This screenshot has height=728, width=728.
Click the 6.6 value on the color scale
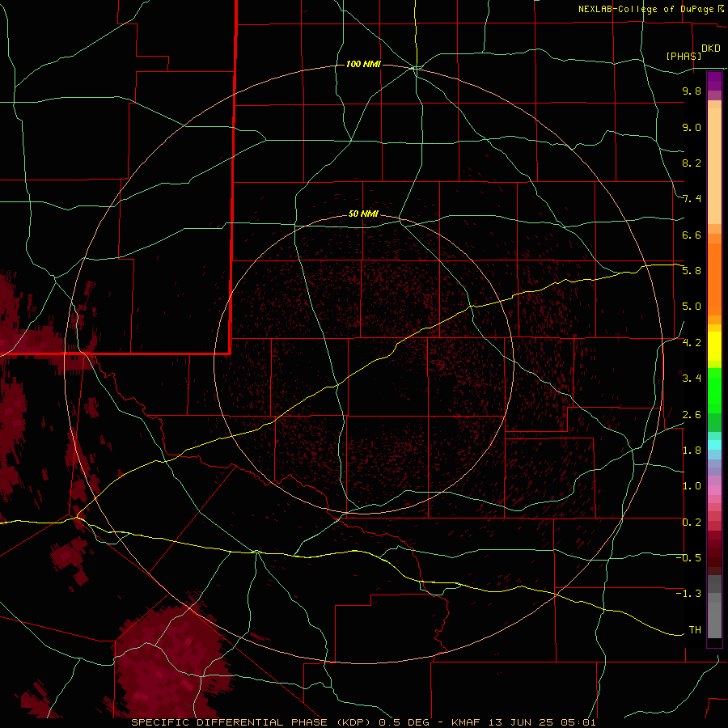[692, 235]
